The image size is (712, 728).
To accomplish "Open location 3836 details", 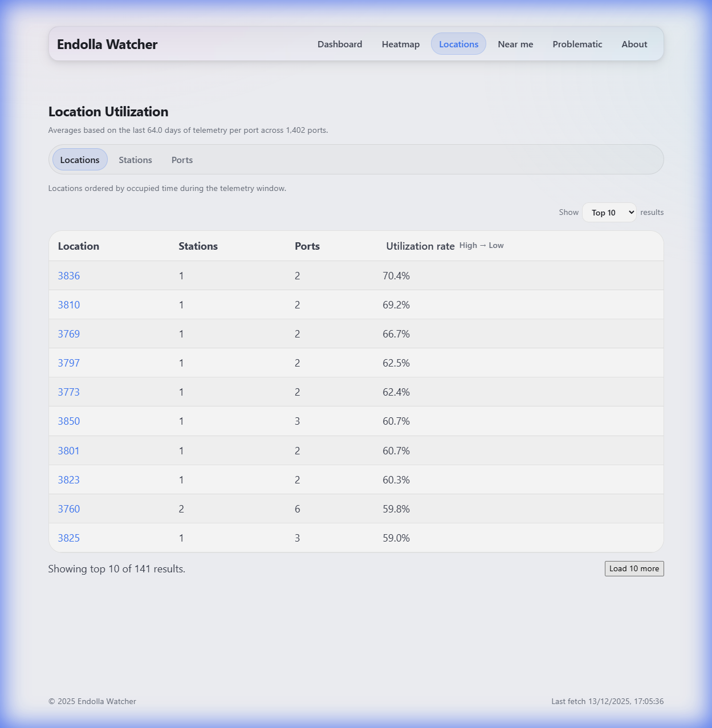I will click(x=69, y=276).
